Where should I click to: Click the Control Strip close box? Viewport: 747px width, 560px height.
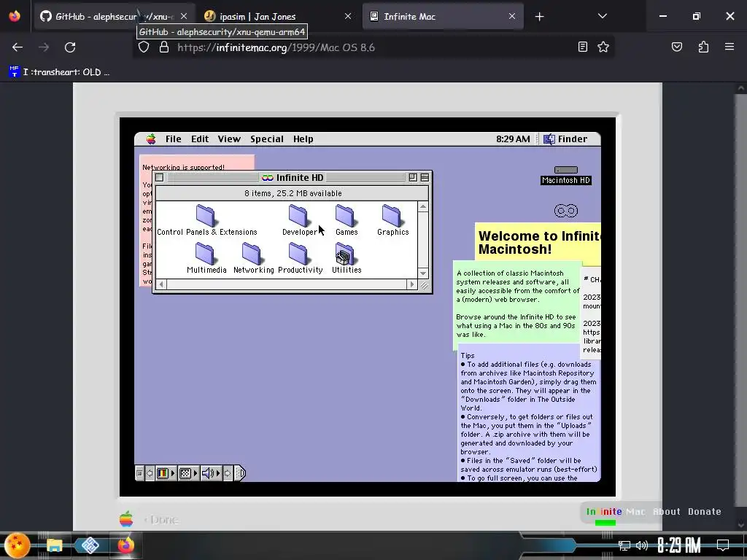click(139, 473)
